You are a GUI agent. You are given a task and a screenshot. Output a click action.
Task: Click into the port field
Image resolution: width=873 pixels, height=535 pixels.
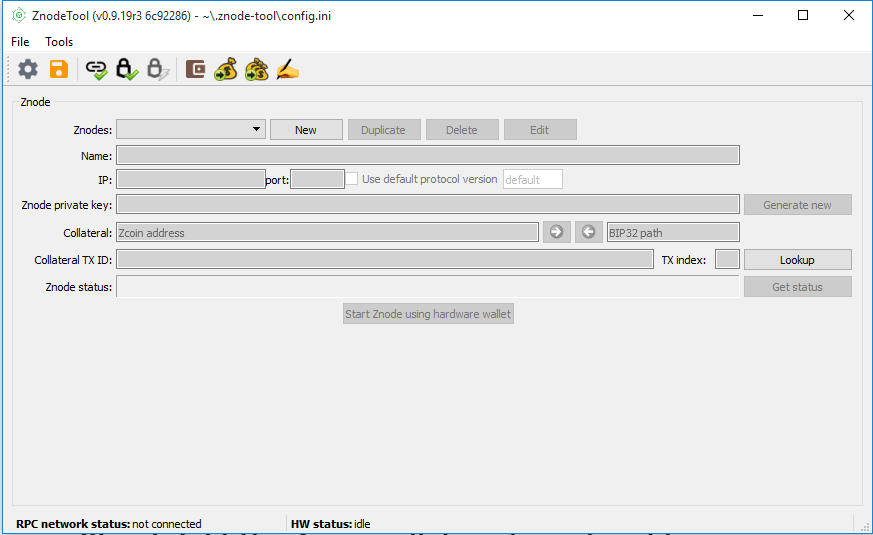coord(317,179)
